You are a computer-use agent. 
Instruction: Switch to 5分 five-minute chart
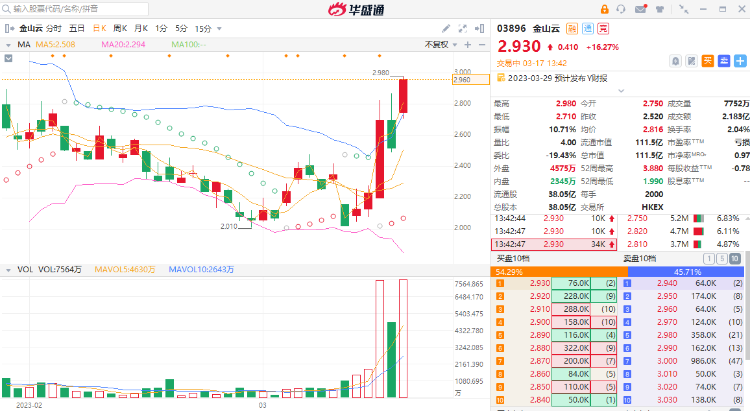181,29
